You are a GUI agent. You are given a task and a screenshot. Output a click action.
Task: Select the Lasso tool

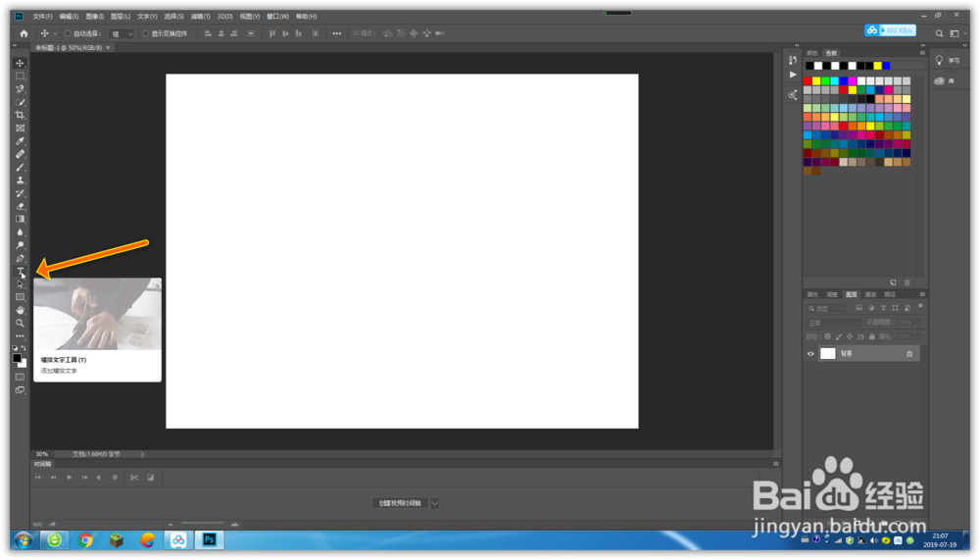[20, 89]
